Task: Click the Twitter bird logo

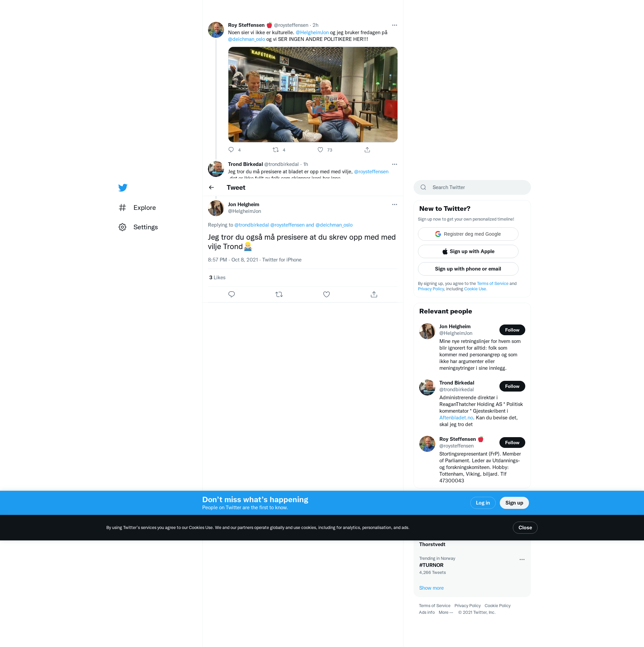Action: pyautogui.click(x=123, y=187)
